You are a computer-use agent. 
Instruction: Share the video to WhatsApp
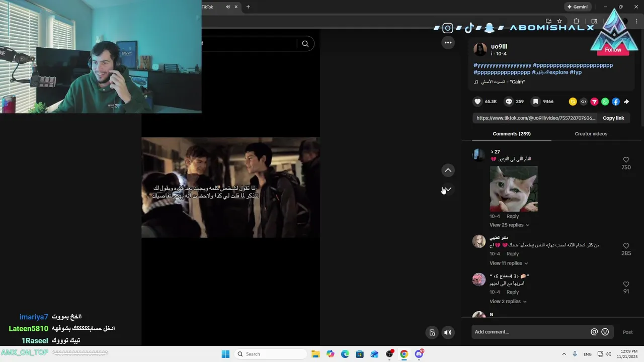point(605,102)
